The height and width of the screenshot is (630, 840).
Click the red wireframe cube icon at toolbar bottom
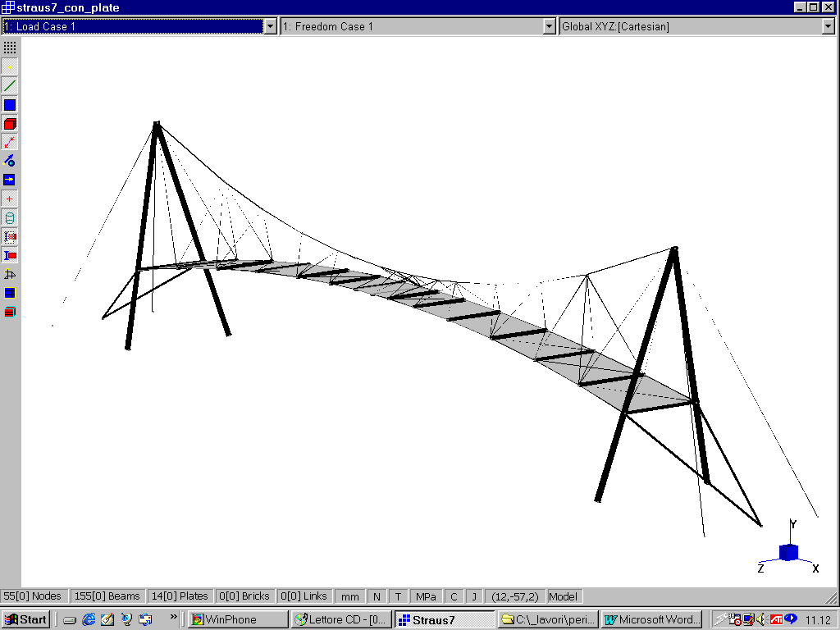(10, 313)
